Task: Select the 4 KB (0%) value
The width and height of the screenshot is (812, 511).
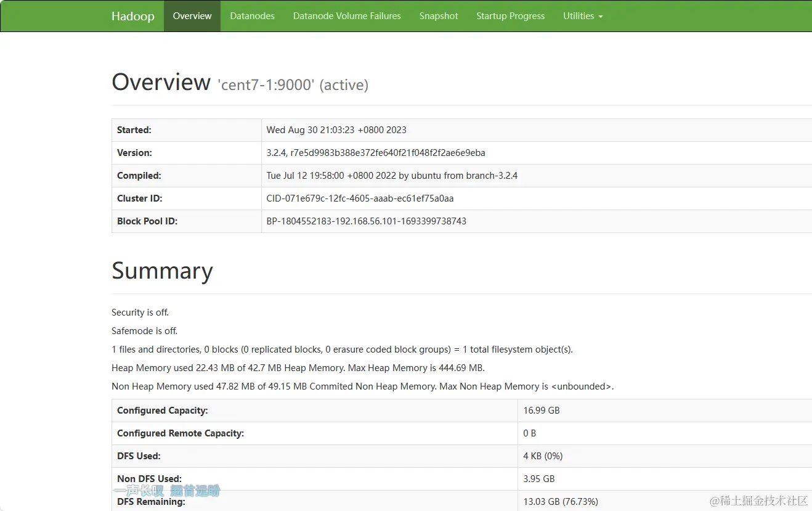Action: coord(543,456)
